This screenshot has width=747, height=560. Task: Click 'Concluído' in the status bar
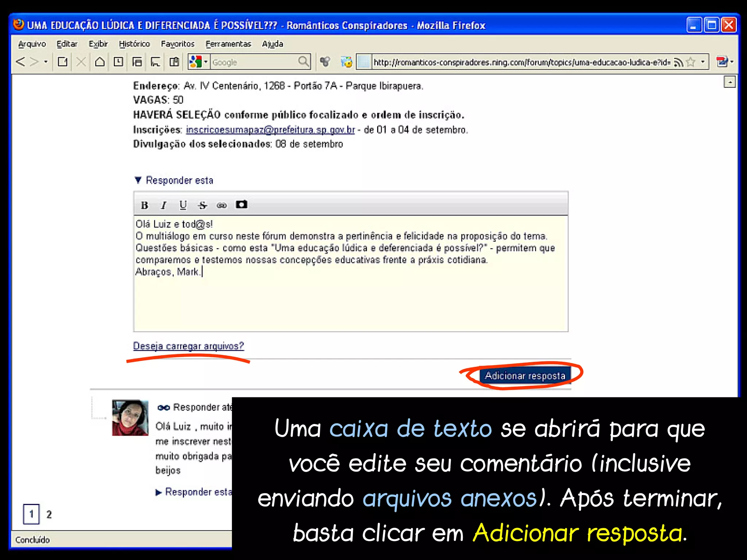pyautogui.click(x=32, y=540)
